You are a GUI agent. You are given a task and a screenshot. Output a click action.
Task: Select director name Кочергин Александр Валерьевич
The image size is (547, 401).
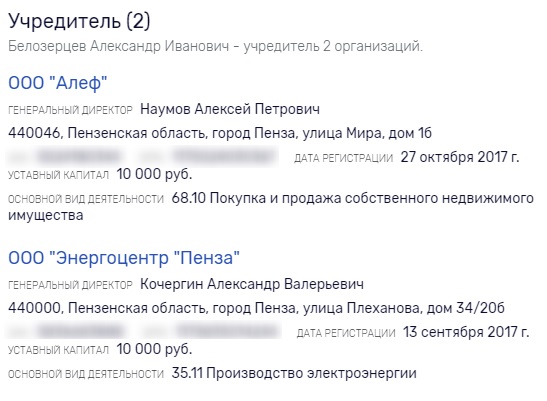click(252, 284)
